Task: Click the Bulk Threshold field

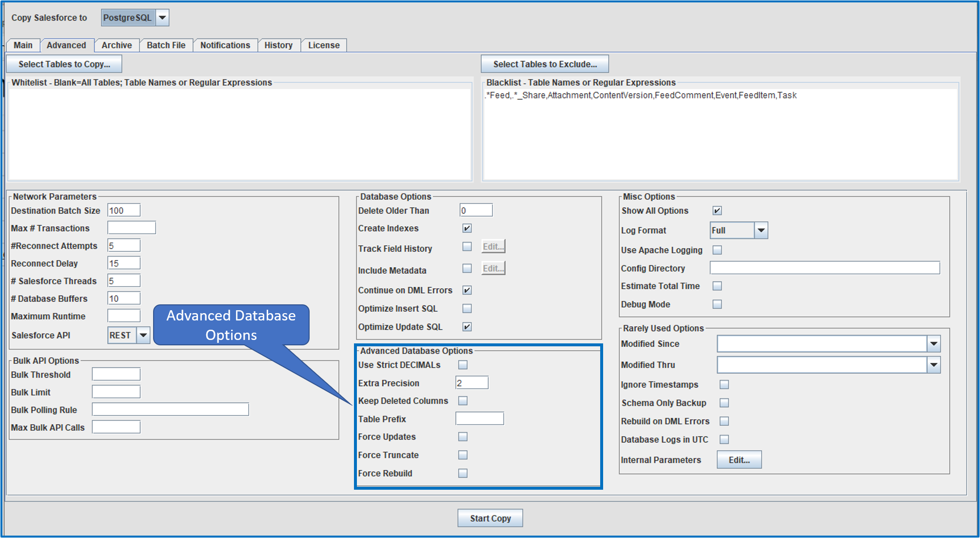Action: tap(116, 374)
